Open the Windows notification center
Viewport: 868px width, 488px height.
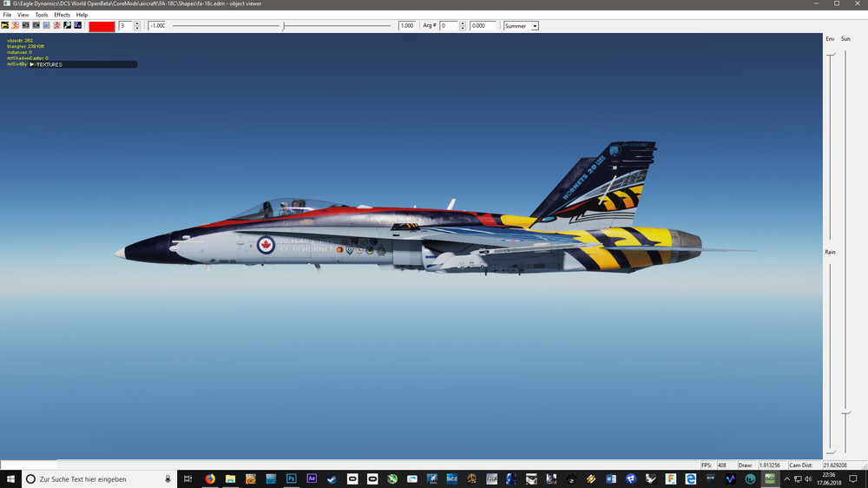853,479
